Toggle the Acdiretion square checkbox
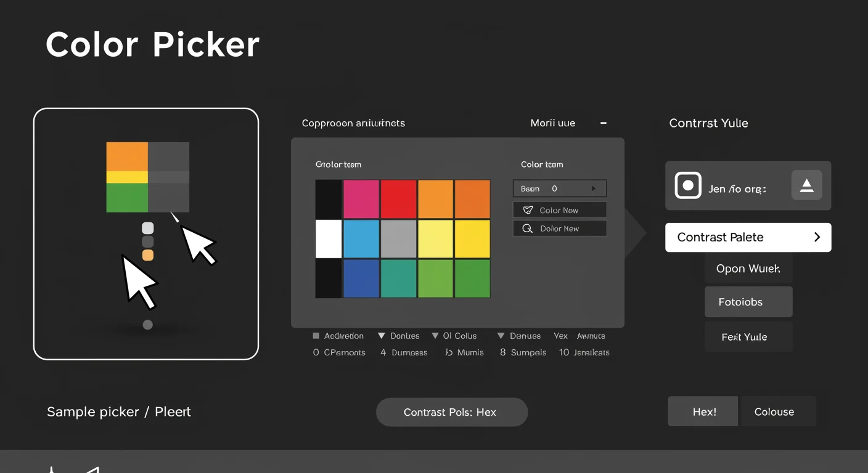Viewport: 868px width, 473px height. click(x=316, y=336)
